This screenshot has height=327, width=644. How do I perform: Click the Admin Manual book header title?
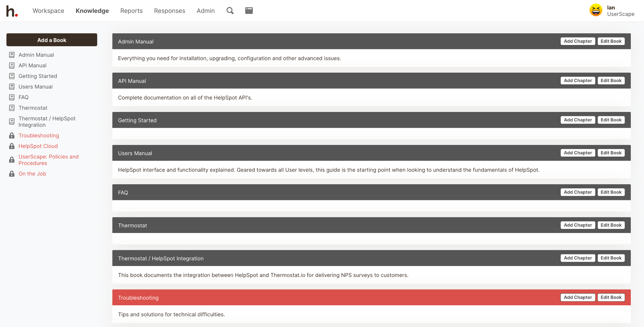pos(136,42)
